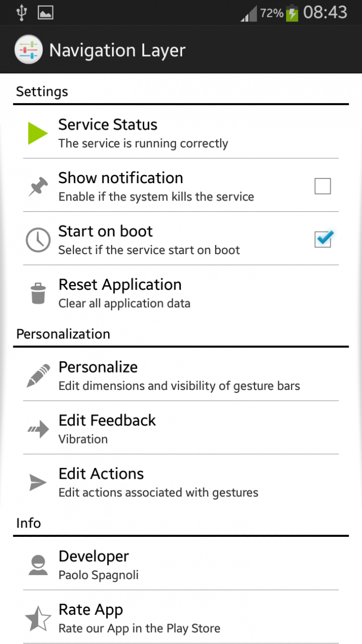Tap the half-star Rate App icon
362x644 pixels.
point(38,618)
